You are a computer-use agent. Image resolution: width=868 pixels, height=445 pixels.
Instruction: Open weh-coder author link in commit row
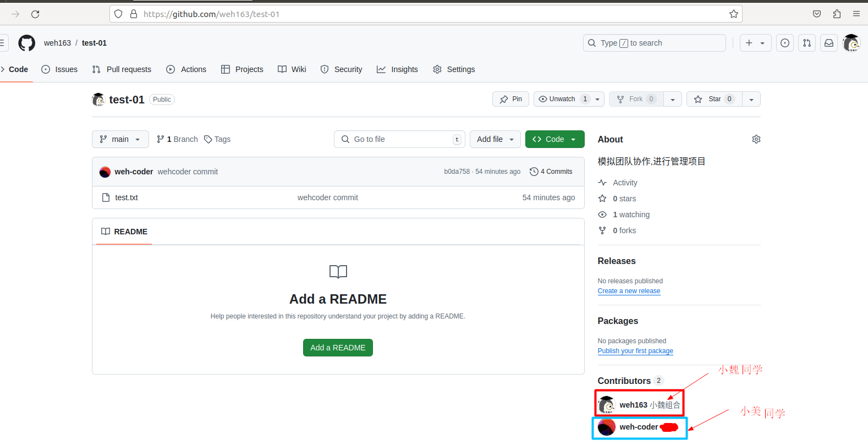coord(134,172)
